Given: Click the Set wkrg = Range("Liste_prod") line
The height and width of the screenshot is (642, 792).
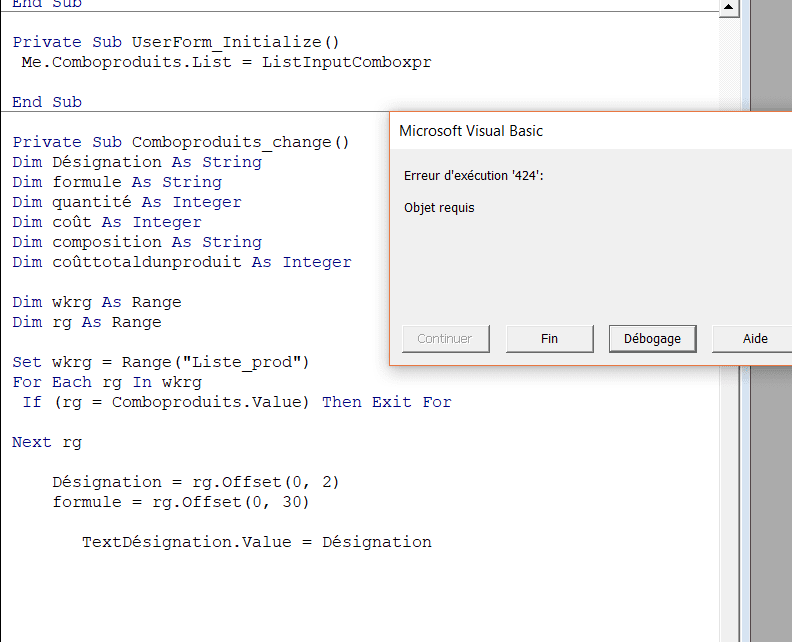Looking at the screenshot, I should (x=161, y=362).
